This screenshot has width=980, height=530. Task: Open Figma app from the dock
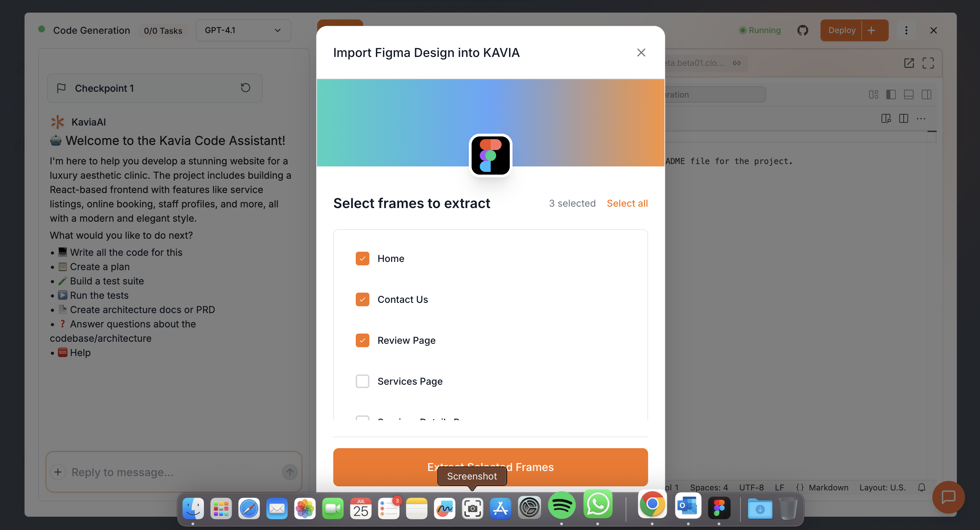719,507
